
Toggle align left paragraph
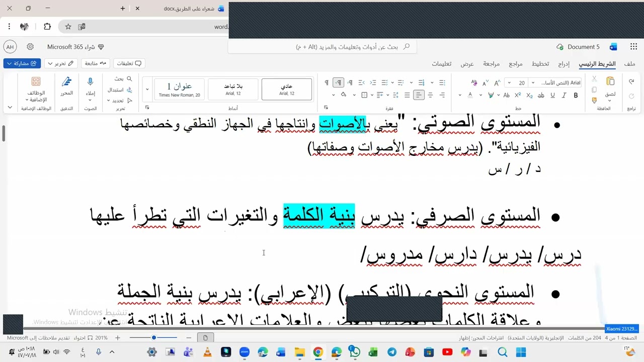419,95
